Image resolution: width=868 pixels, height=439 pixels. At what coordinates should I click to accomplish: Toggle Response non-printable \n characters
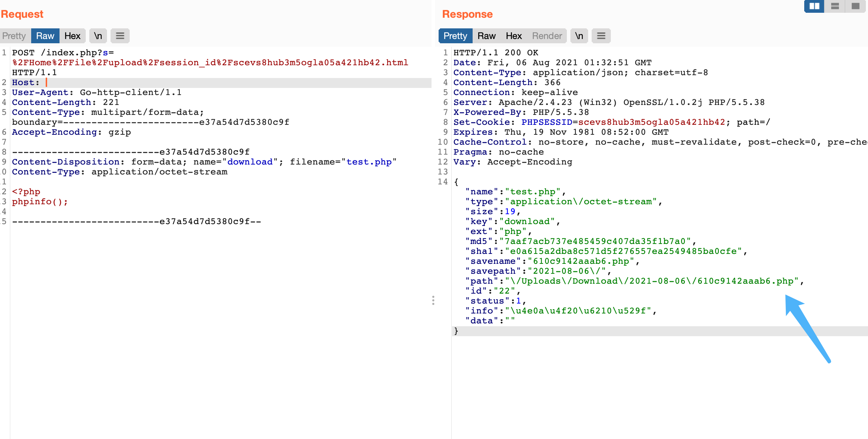coord(579,36)
